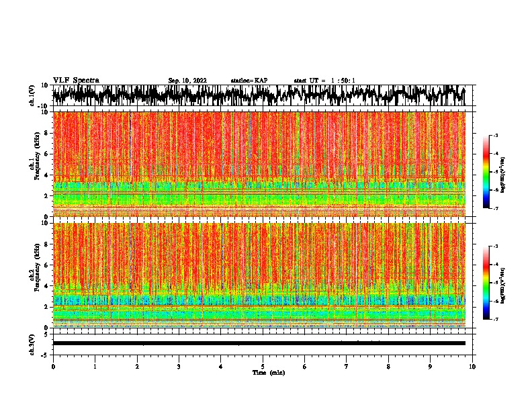Click the ch.2 spectrogram color scale bar

click(486, 283)
